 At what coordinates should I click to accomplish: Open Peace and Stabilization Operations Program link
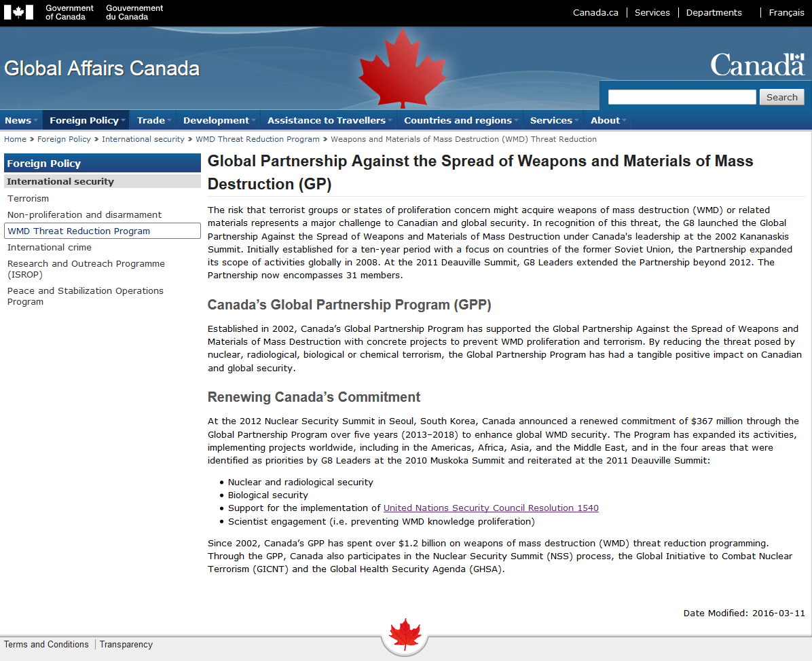coord(86,296)
